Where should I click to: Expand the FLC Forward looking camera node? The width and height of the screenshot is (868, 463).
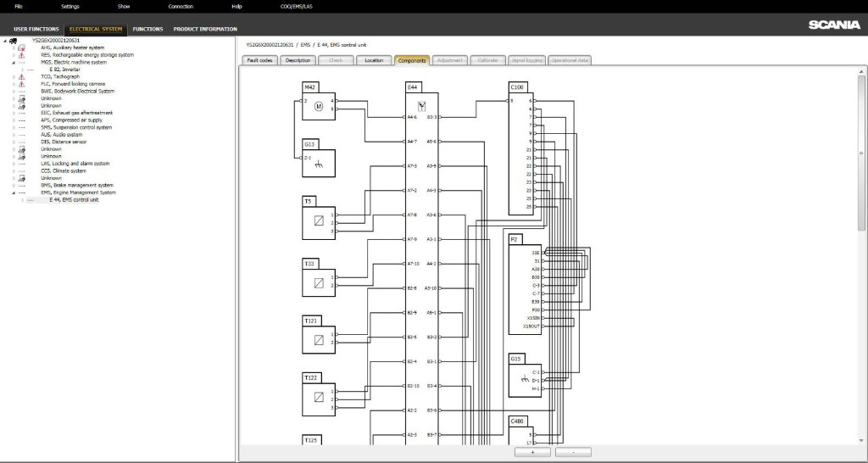tap(14, 84)
